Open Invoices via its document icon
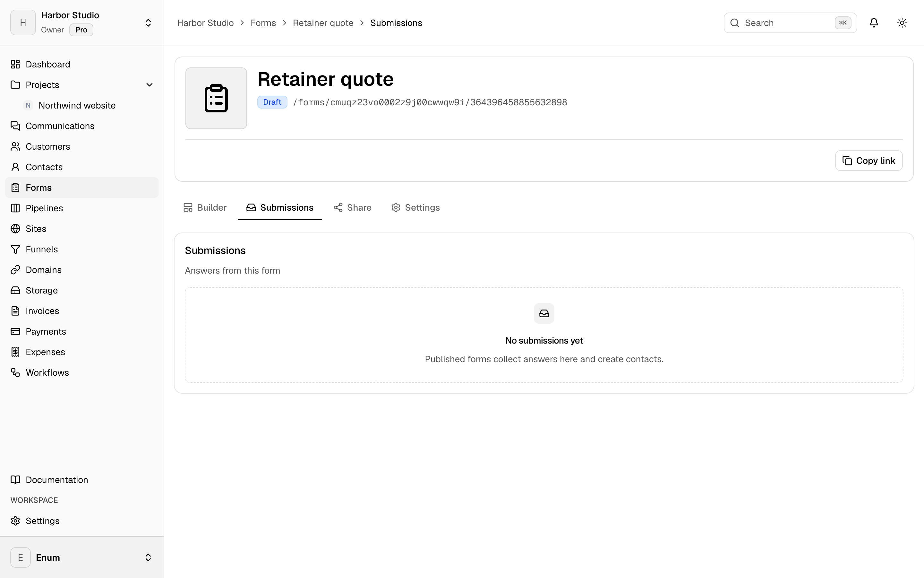The width and height of the screenshot is (924, 578). tap(15, 311)
